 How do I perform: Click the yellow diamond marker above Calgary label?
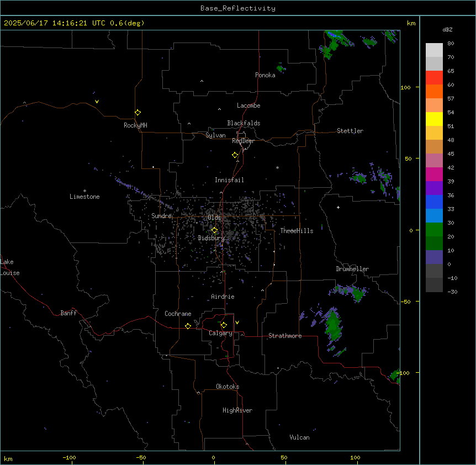[224, 325]
